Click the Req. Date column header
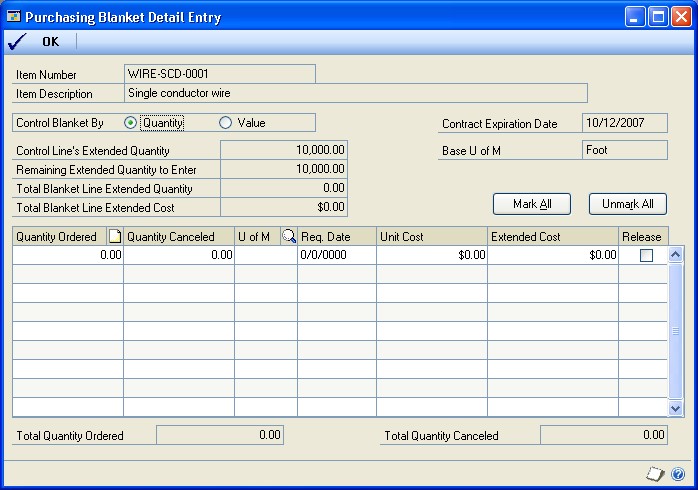The width and height of the screenshot is (698, 490). tap(337, 236)
